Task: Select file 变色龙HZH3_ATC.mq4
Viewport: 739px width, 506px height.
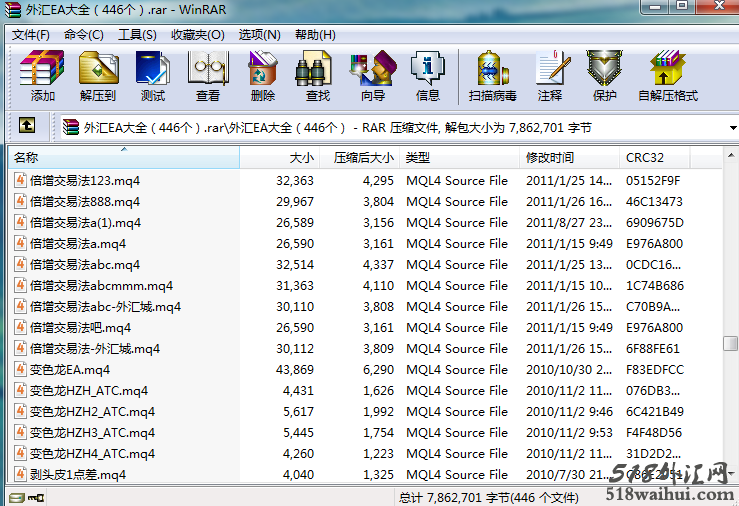Action: [92, 433]
